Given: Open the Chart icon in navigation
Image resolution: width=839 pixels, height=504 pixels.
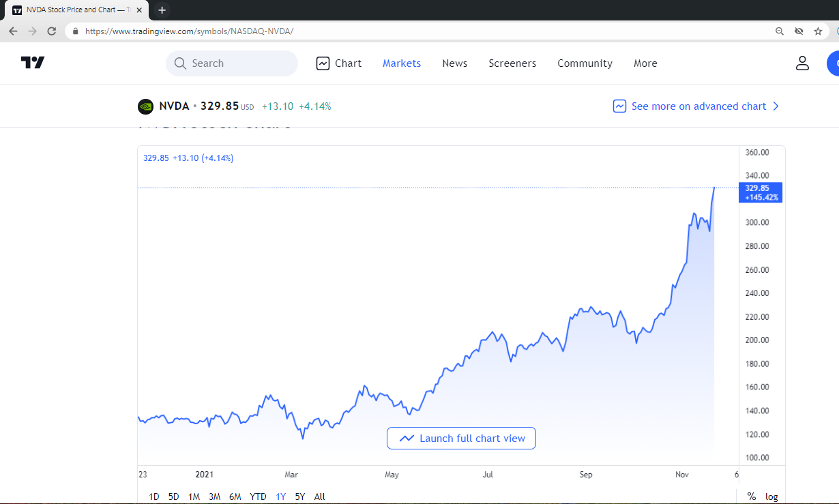Looking at the screenshot, I should (323, 63).
